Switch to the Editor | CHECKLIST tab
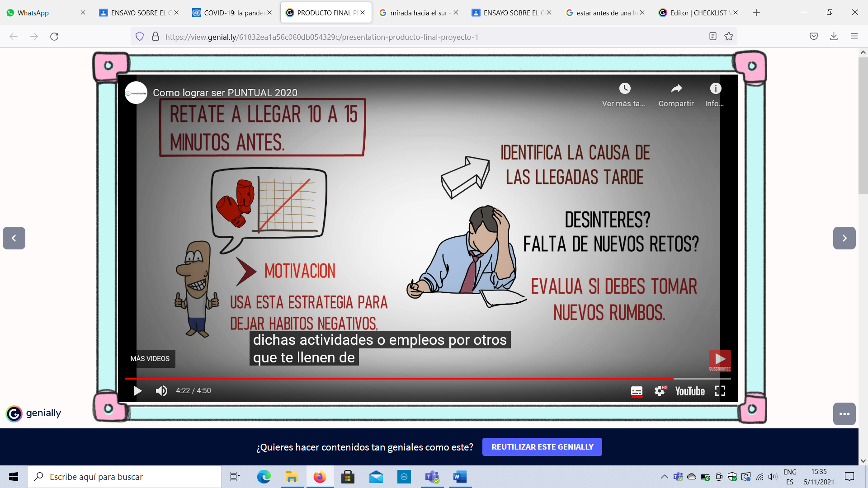 click(x=696, y=13)
